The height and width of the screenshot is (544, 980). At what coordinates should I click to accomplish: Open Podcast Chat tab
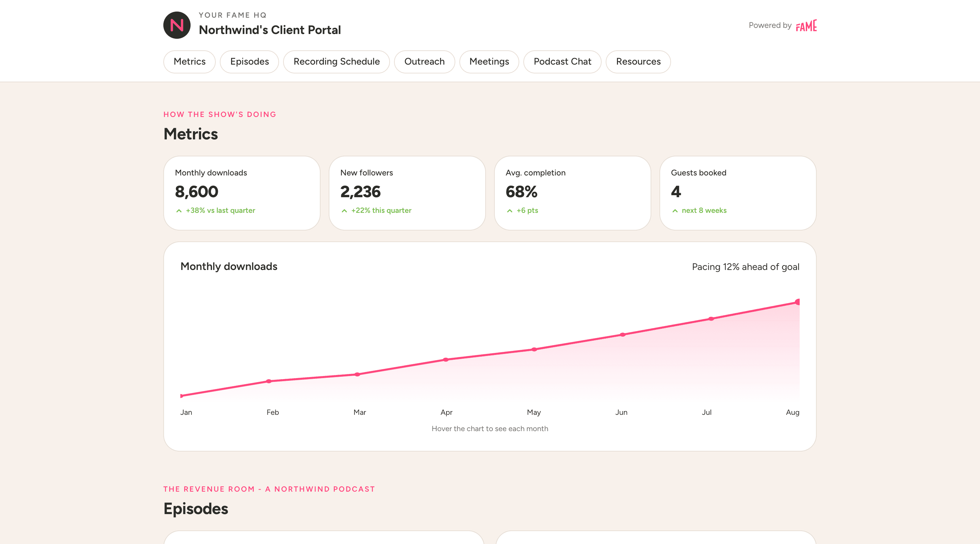pyautogui.click(x=562, y=62)
